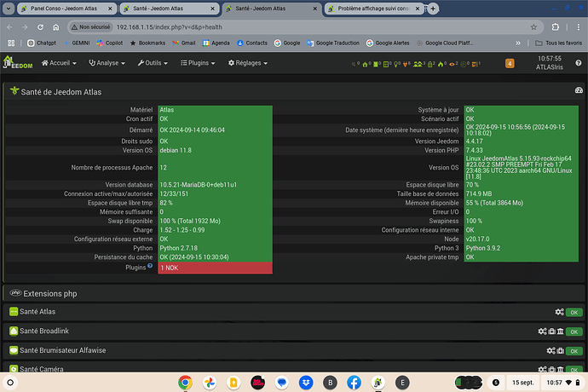Click the OK badge on Santé Atlas row

click(574, 313)
